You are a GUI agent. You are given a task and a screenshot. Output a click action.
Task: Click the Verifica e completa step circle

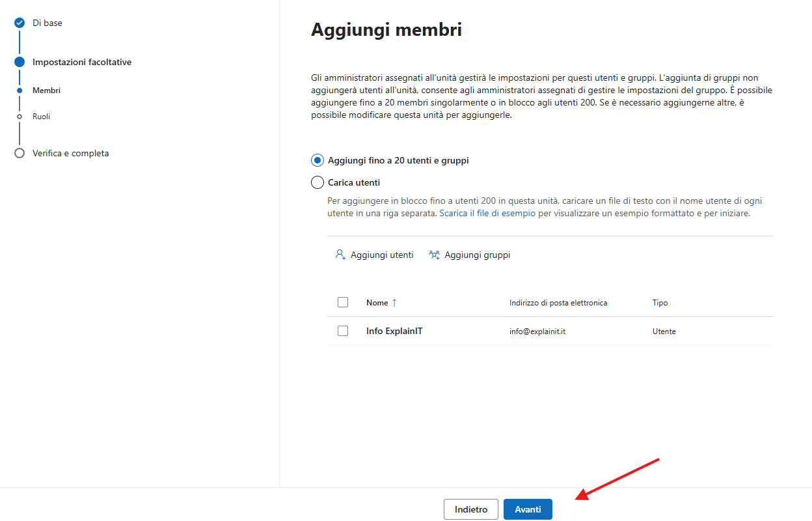click(20, 153)
